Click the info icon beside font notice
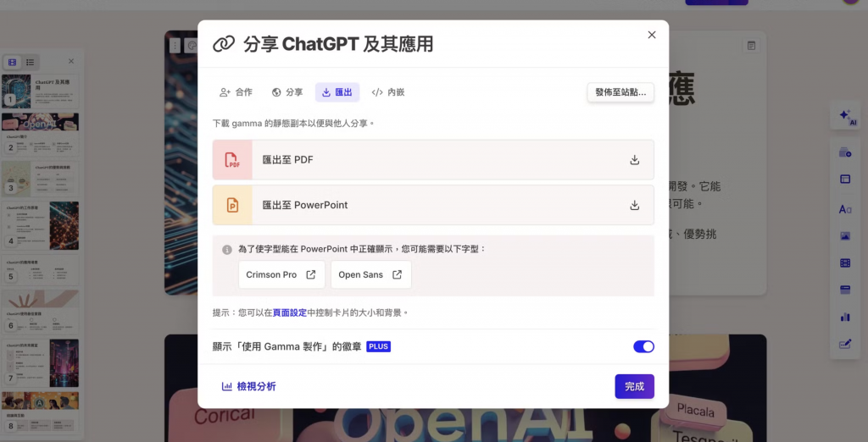The image size is (868, 442). (x=227, y=250)
